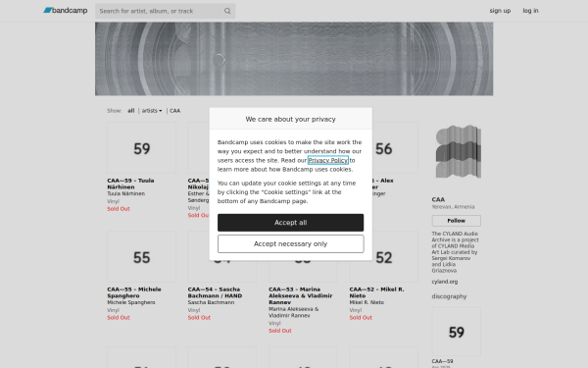Click 'Sold Out' under CAA—59
The height and width of the screenshot is (368, 588).
[x=119, y=209]
